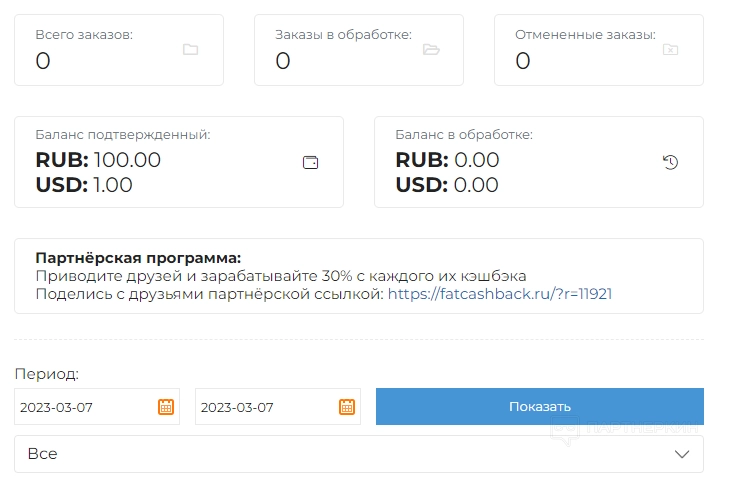Select the Всего заказов card

119,50
